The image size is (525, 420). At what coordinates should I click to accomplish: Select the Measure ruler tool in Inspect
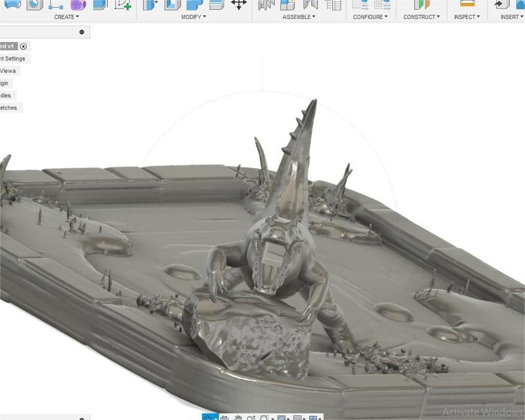coord(467,4)
